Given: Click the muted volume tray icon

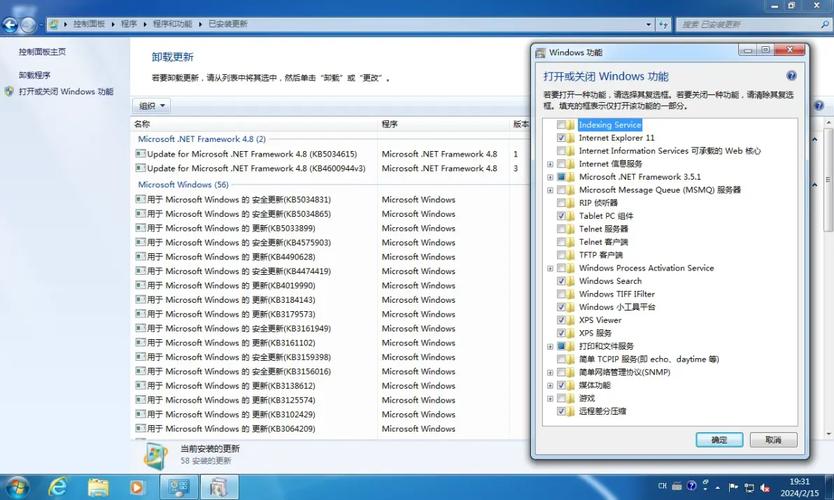Looking at the screenshot, I should pyautogui.click(x=765, y=487).
